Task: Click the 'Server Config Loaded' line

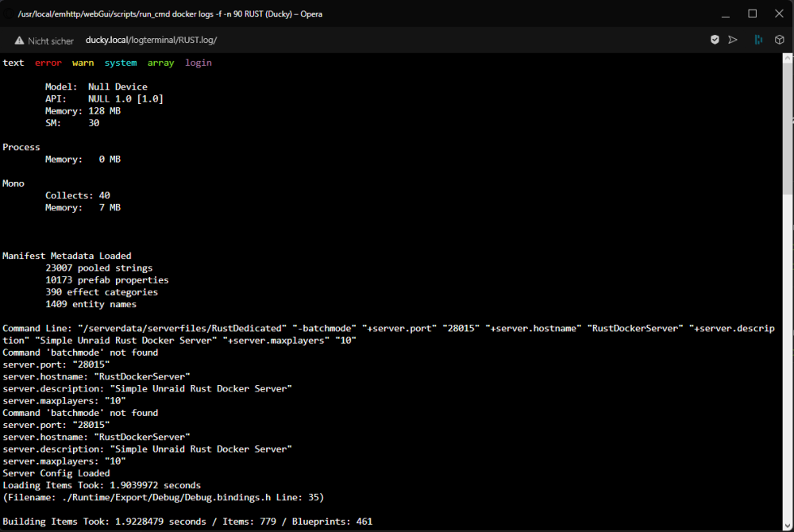Action: click(56, 473)
